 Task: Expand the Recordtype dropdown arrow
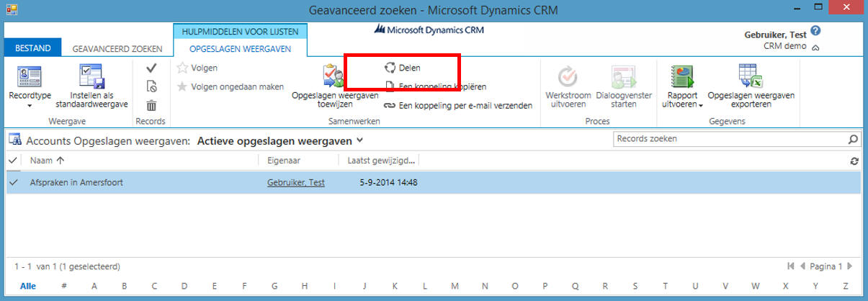(x=30, y=106)
